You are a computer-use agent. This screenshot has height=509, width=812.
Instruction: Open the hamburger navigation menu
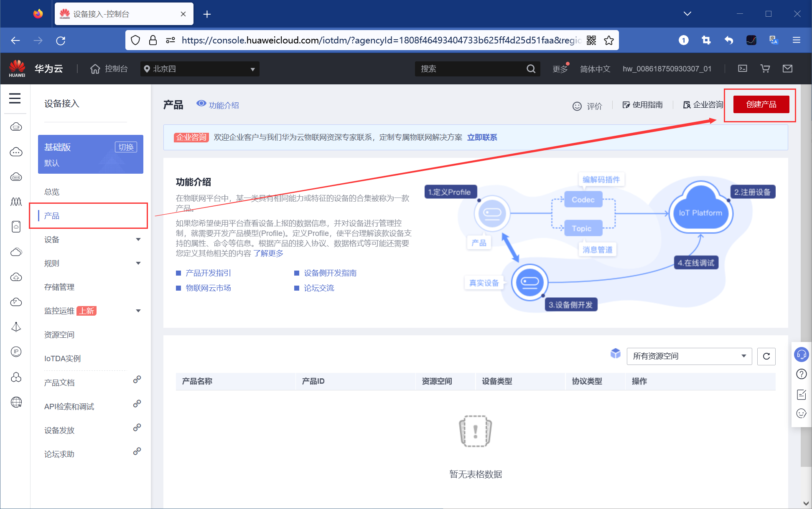[x=15, y=99]
